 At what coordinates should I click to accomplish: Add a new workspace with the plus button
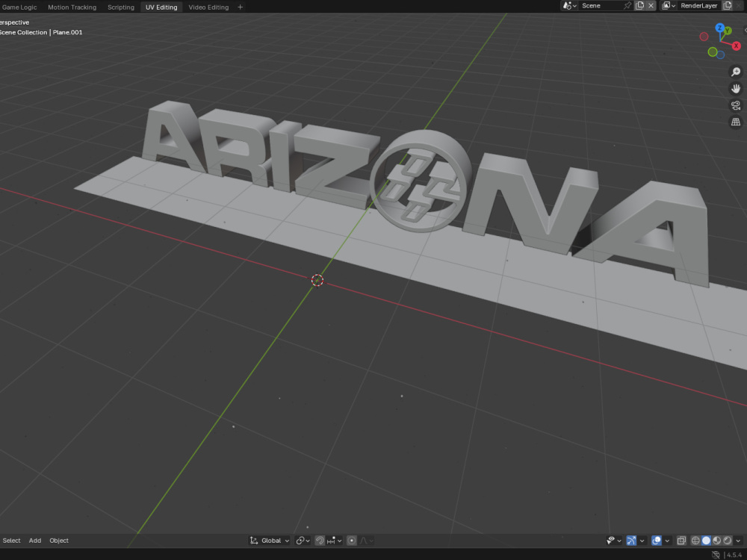pyautogui.click(x=240, y=7)
